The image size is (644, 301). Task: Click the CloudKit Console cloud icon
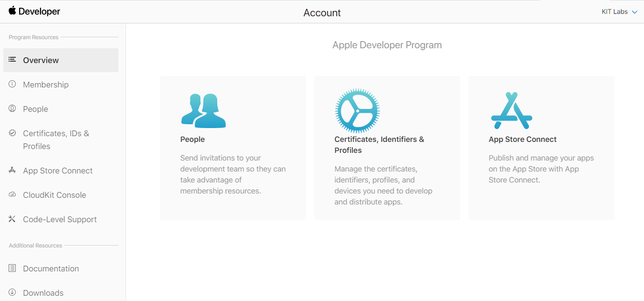tap(12, 194)
